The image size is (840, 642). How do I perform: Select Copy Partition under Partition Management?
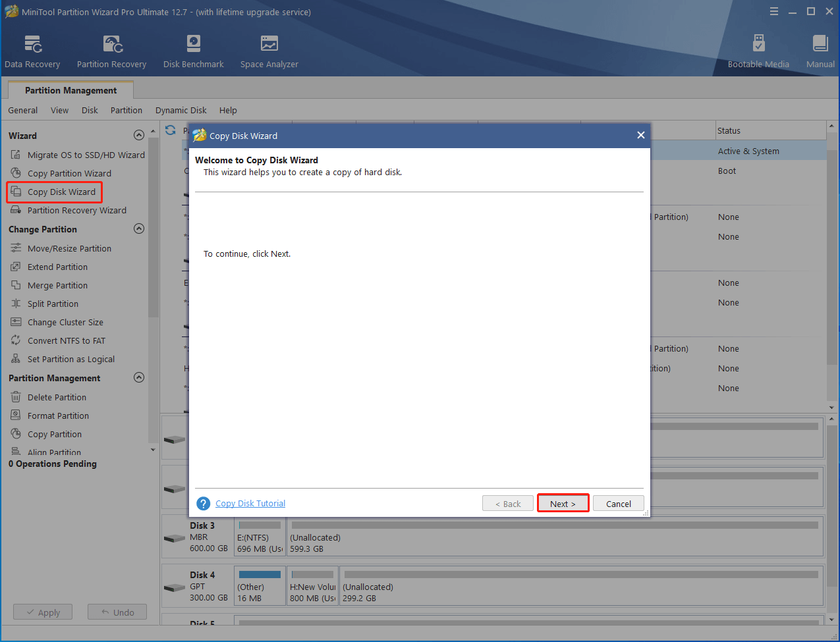click(46, 434)
